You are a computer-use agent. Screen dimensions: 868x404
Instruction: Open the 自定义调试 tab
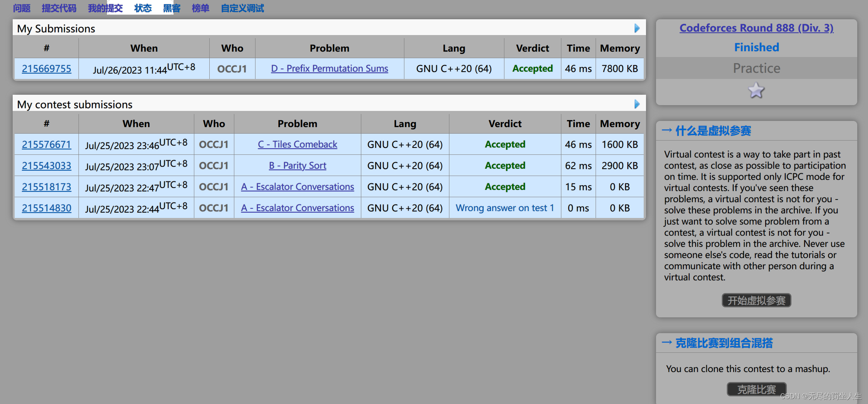point(242,8)
